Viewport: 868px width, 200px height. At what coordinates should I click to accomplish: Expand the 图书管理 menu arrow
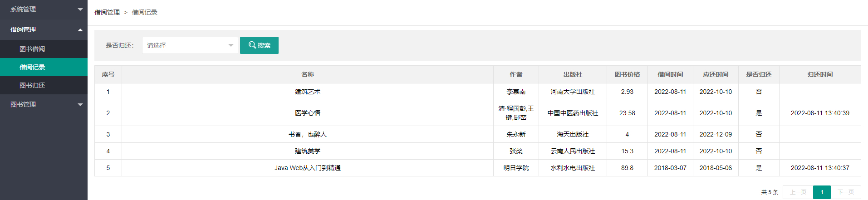(80, 105)
